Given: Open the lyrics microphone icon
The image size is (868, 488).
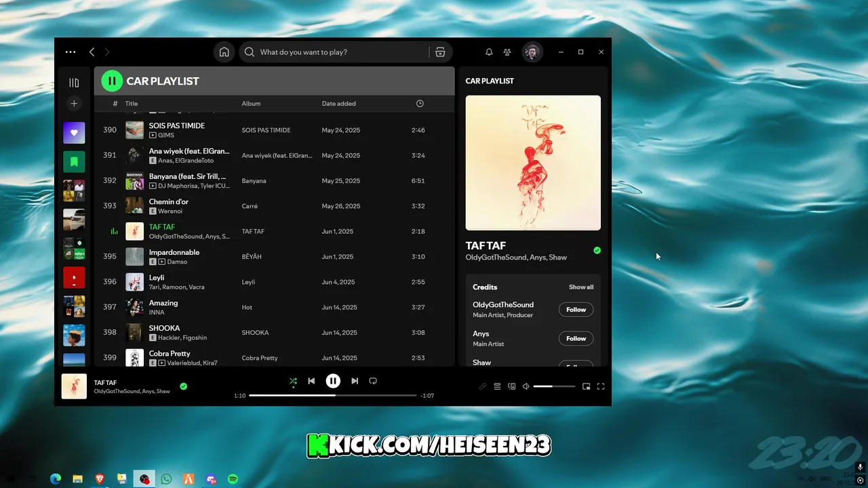Looking at the screenshot, I should (x=483, y=386).
